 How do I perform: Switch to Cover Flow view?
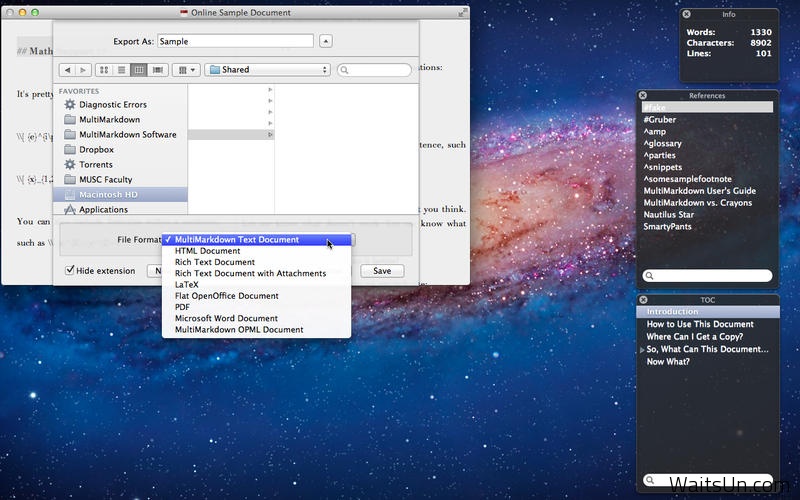click(x=158, y=70)
